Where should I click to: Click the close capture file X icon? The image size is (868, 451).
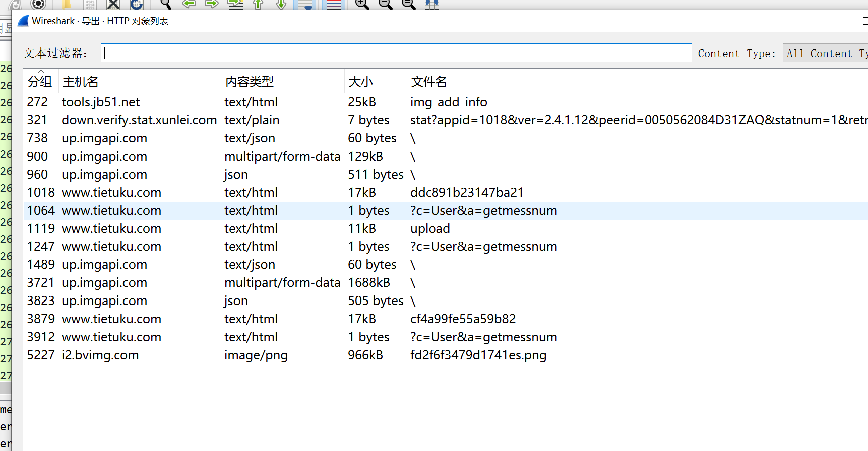113,4
